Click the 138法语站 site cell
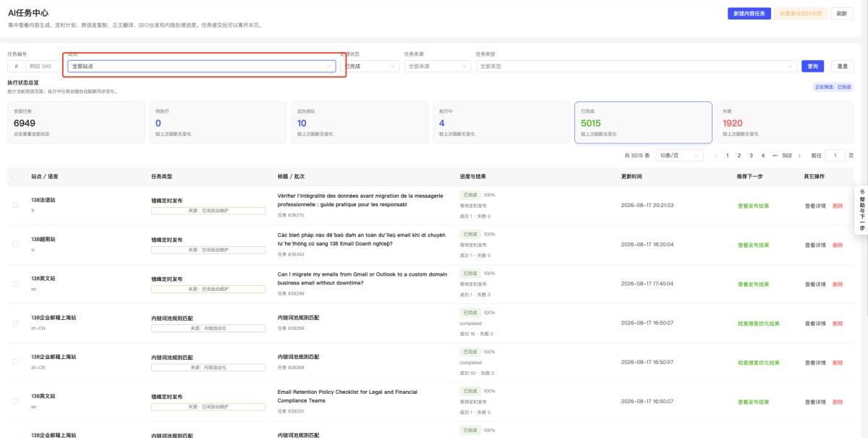868x438 pixels. tap(43, 200)
